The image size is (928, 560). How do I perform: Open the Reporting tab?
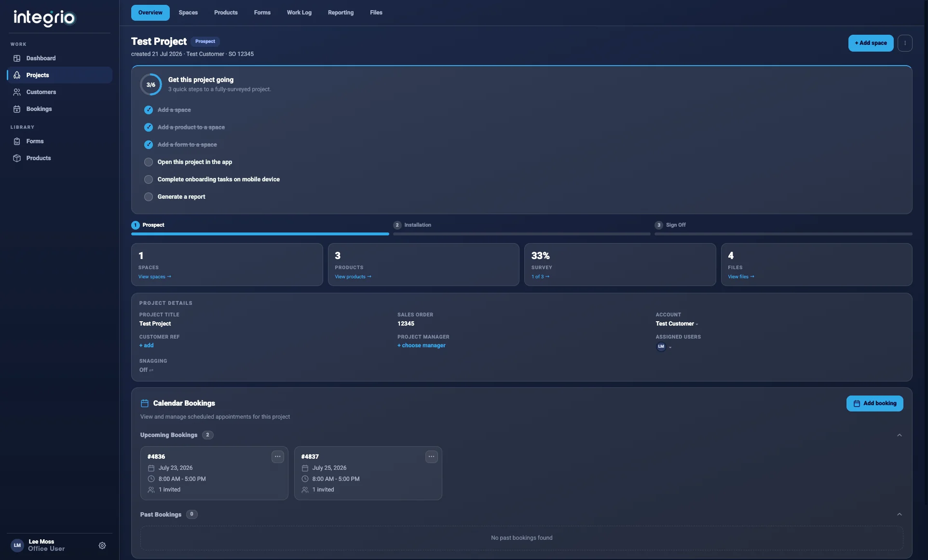tap(341, 13)
